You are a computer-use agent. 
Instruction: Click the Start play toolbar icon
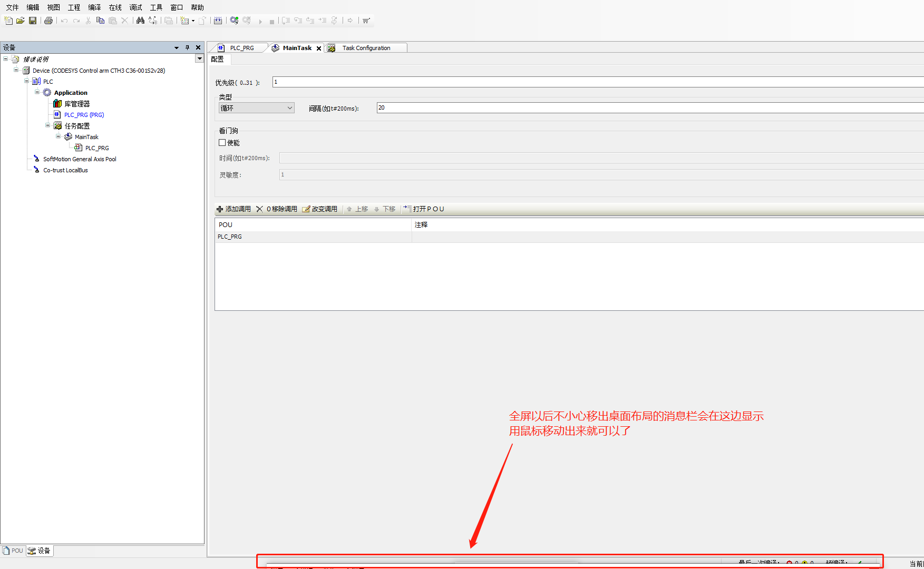tap(260, 21)
